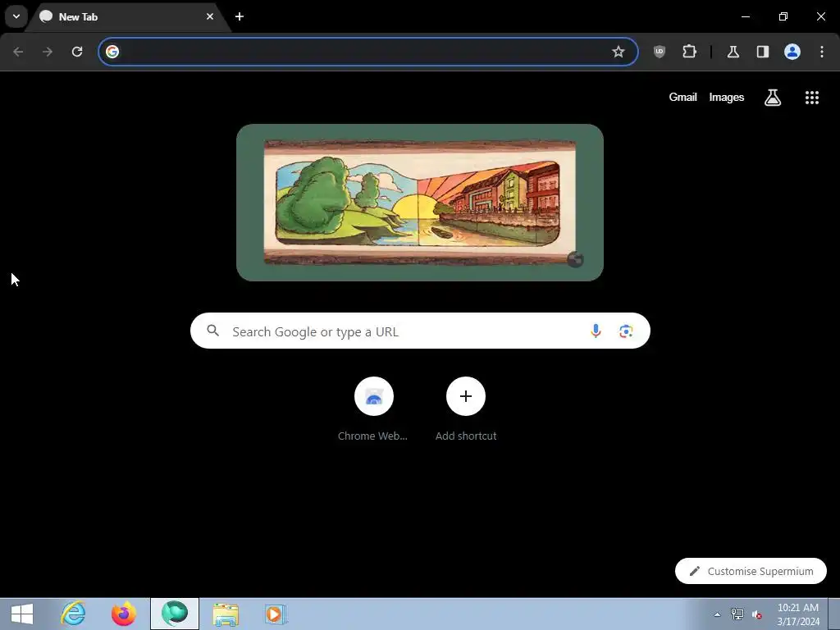Show hidden system tray icons

point(717,614)
